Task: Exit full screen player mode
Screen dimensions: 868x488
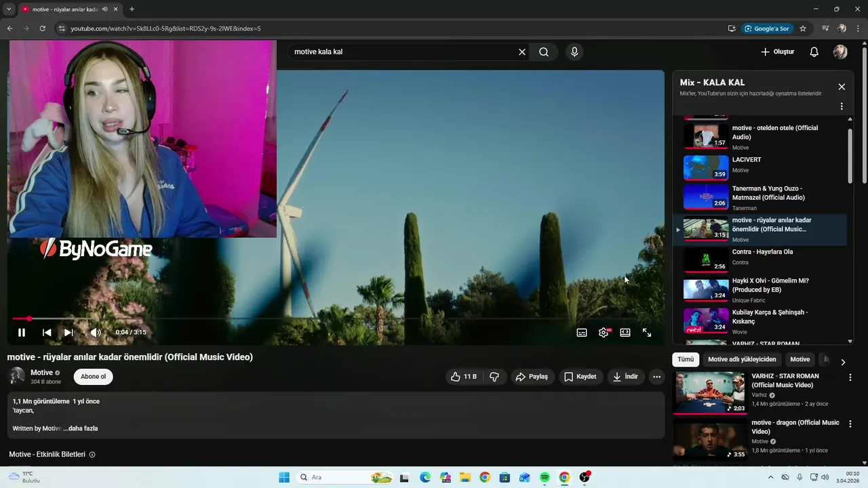Action: coord(647,332)
